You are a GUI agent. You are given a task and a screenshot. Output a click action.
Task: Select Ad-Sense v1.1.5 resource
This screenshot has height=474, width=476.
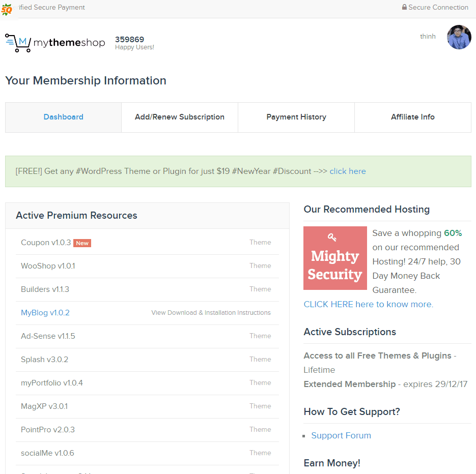pos(48,336)
